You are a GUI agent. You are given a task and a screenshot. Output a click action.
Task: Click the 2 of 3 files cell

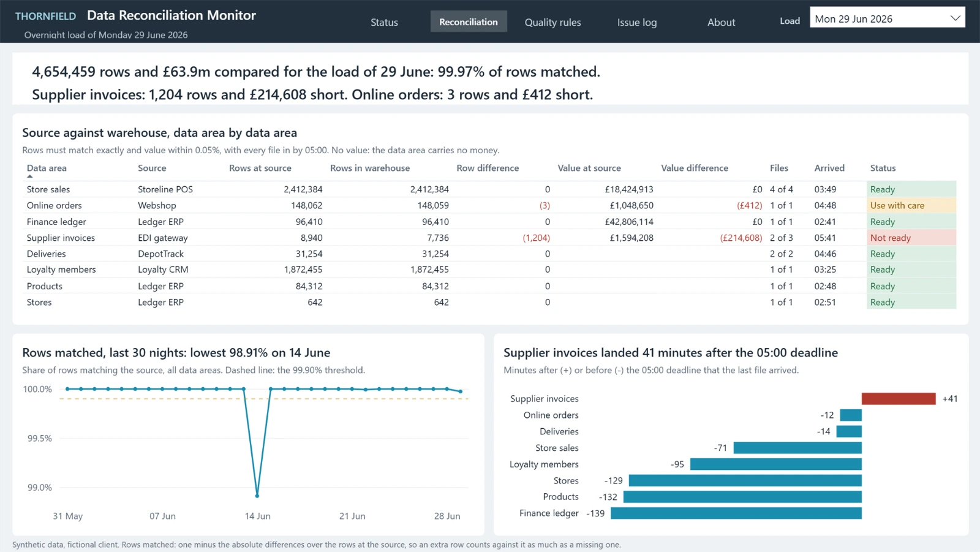click(x=782, y=238)
